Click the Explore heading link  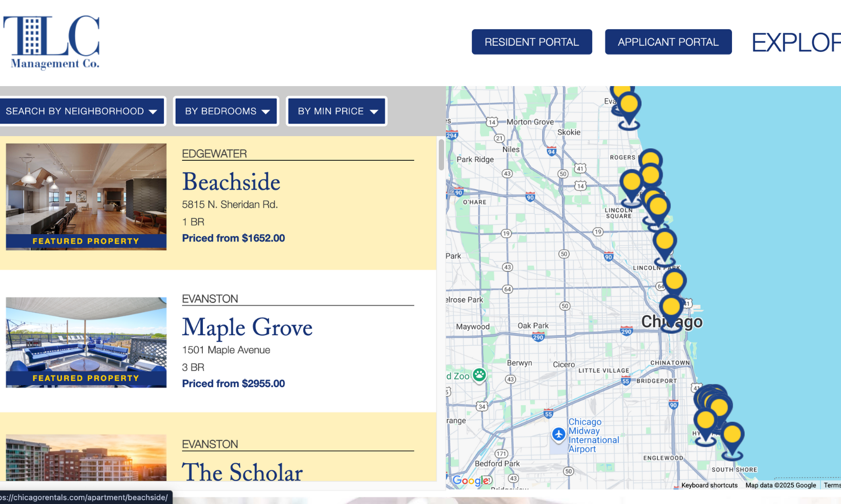point(796,42)
